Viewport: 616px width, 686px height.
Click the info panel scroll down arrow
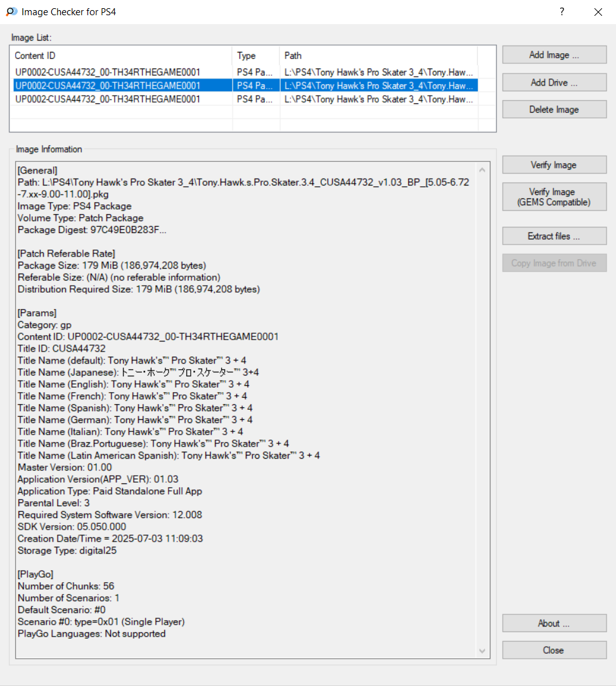(482, 651)
